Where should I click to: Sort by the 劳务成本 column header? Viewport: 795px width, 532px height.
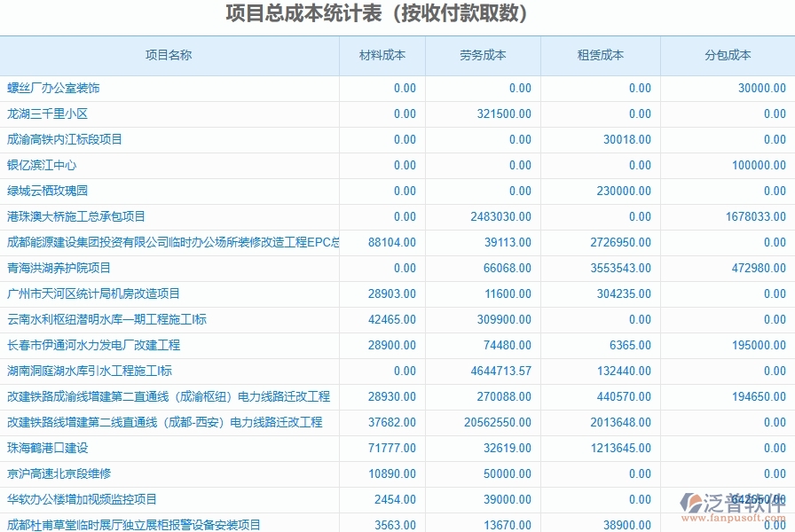(x=482, y=55)
